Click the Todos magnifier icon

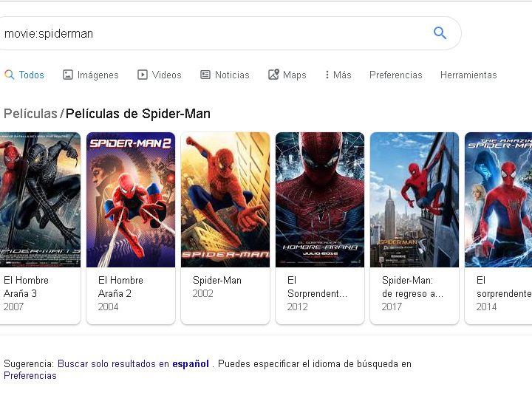coord(10,75)
